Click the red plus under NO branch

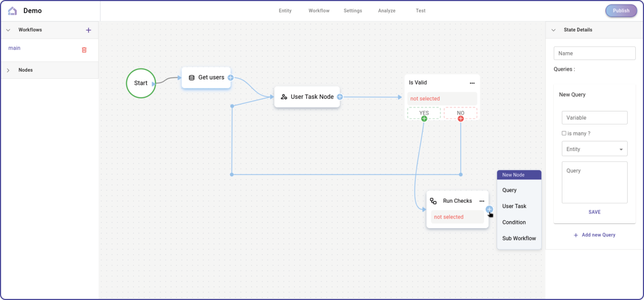(x=461, y=118)
